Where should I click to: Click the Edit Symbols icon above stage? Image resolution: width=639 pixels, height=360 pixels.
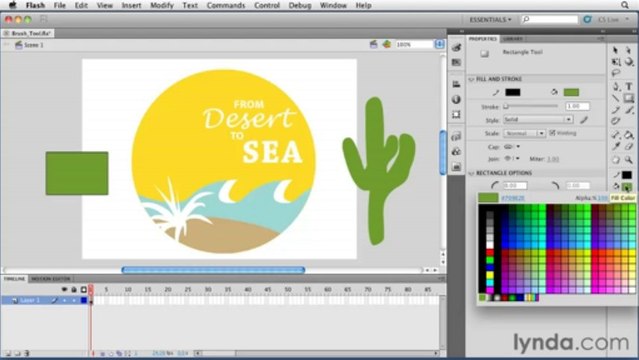(387, 44)
